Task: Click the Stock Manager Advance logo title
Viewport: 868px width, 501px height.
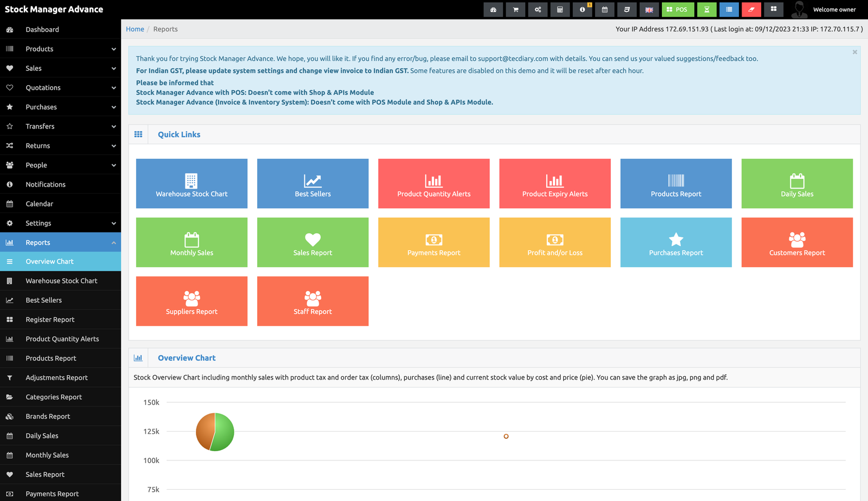Action: [x=54, y=9]
